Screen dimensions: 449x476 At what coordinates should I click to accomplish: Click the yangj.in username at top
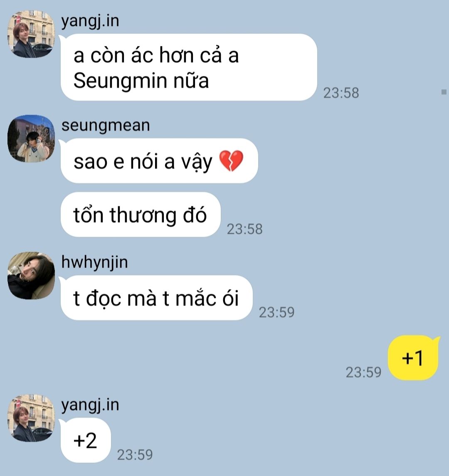(90, 22)
